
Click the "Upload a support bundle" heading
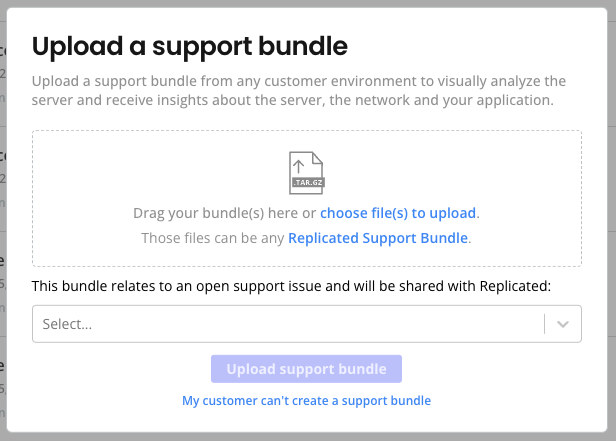tap(190, 46)
